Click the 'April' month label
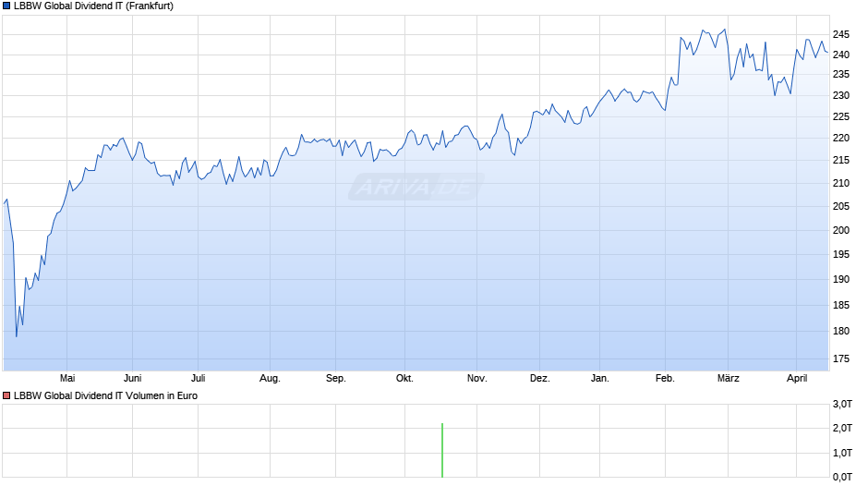 click(x=797, y=379)
